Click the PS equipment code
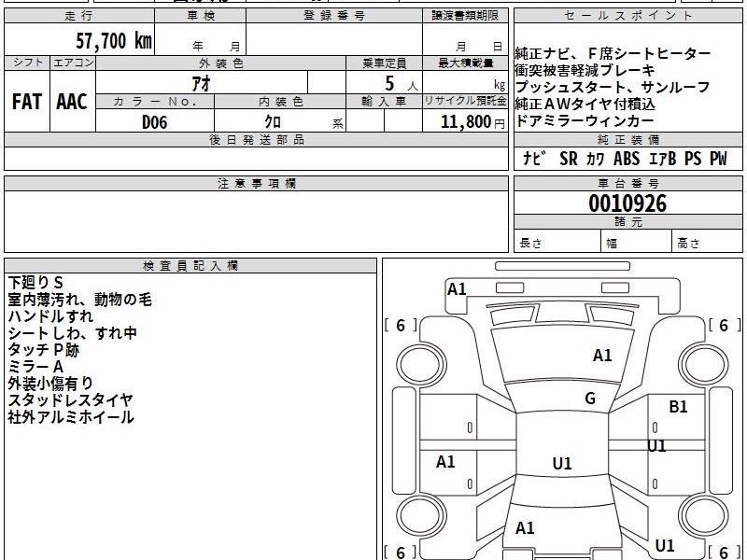 (693, 159)
